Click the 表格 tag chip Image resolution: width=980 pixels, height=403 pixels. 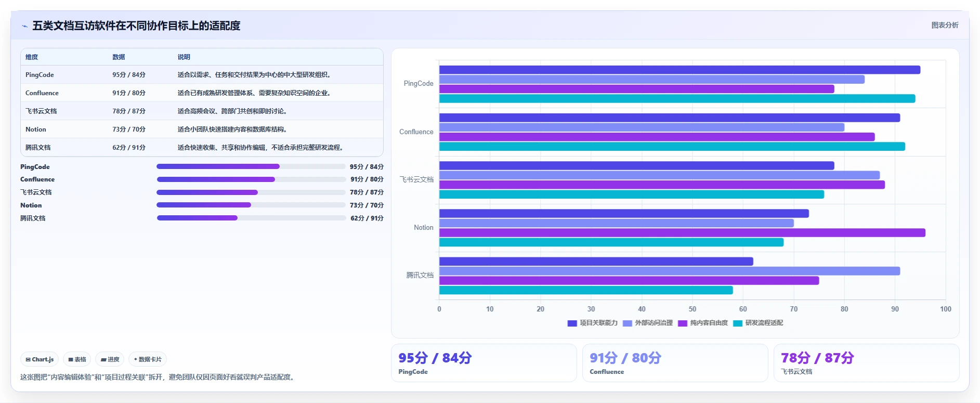click(x=77, y=359)
